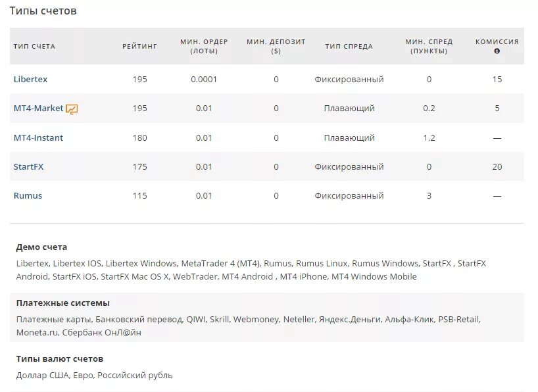Click the chart icon next to MT4-Market
Image resolution: width=538 pixels, height=392 pixels.
tap(72, 109)
